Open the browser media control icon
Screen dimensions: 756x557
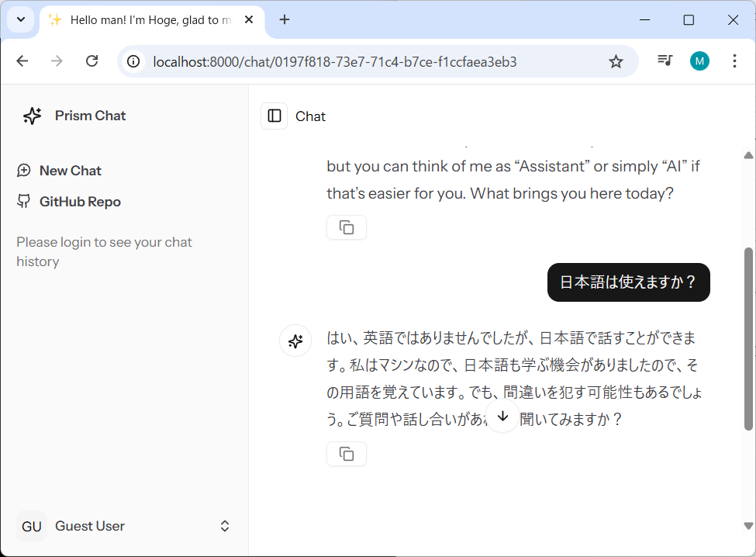point(665,61)
